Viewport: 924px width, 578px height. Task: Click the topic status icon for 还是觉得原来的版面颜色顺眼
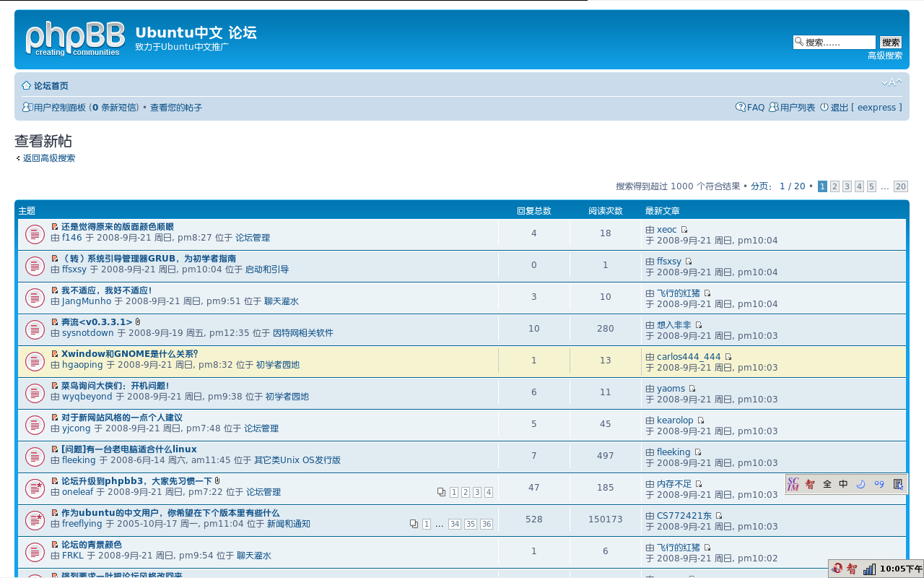point(35,234)
